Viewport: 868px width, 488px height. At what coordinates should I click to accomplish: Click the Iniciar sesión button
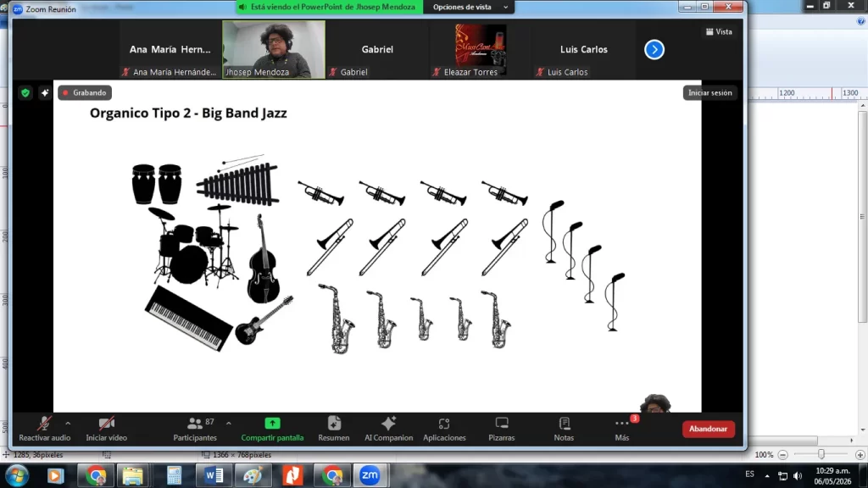click(710, 93)
